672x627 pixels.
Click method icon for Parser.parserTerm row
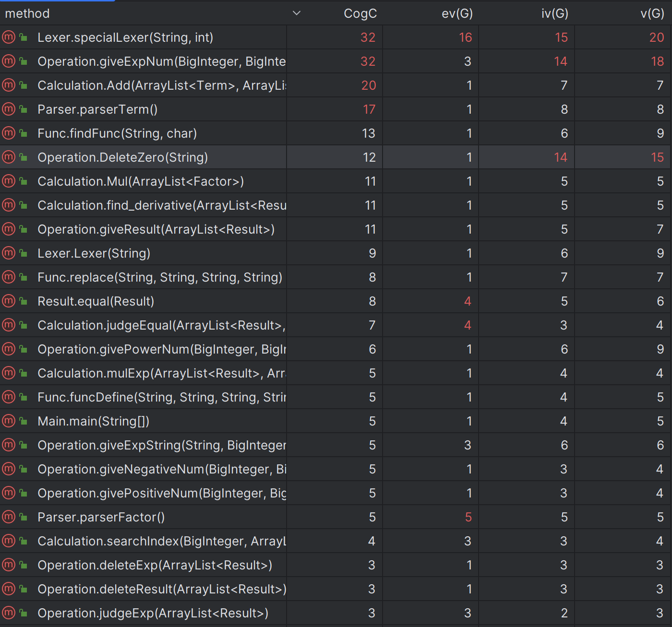point(9,109)
